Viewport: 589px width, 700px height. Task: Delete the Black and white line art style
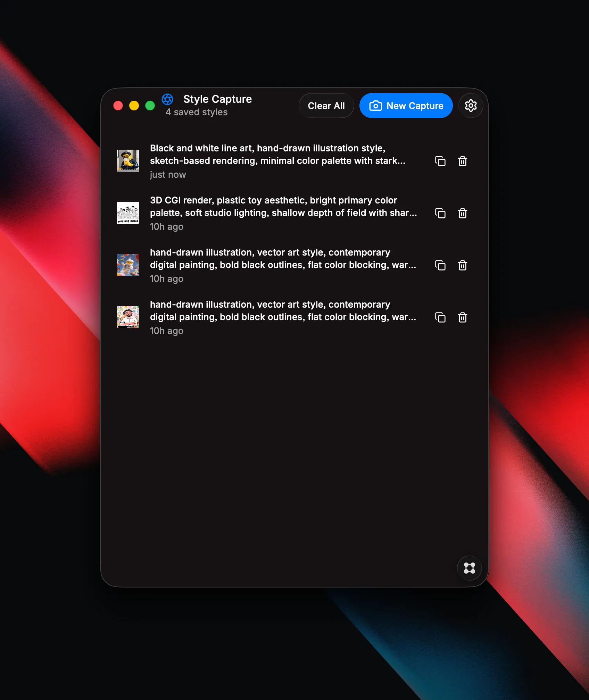tap(462, 161)
